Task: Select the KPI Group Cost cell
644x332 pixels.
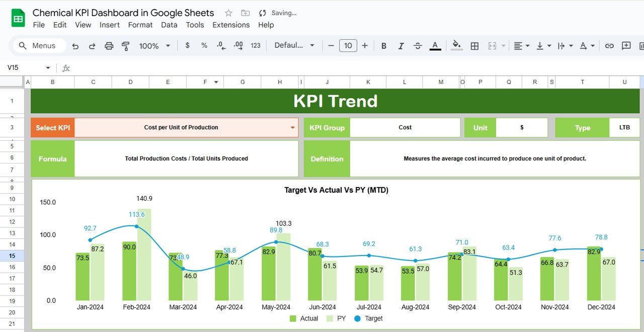Action: (x=405, y=128)
